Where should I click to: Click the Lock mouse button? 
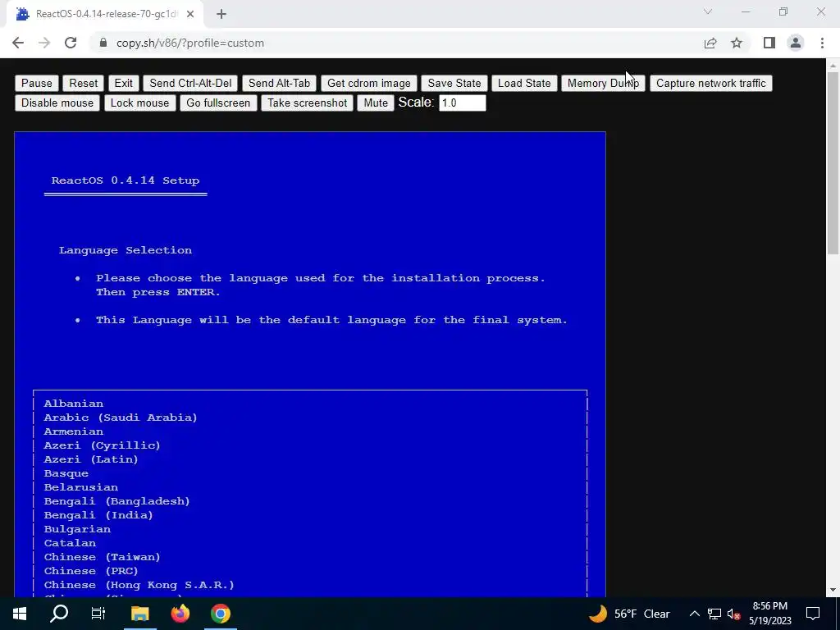pos(139,103)
